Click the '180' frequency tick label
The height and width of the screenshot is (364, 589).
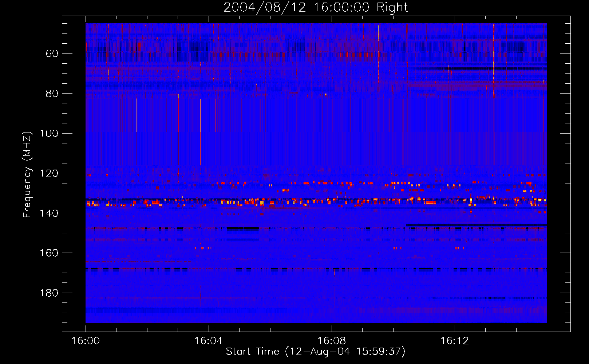coord(49,293)
